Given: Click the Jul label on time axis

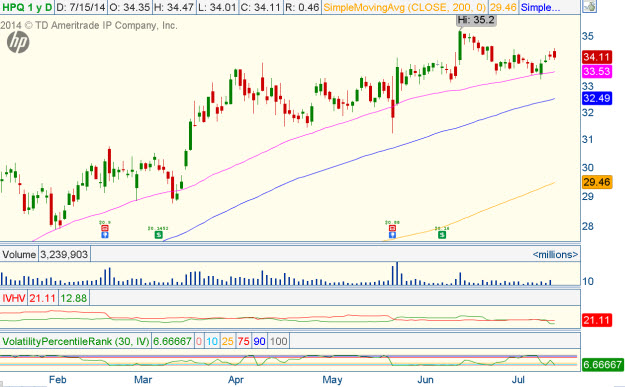Looking at the screenshot, I should (518, 379).
